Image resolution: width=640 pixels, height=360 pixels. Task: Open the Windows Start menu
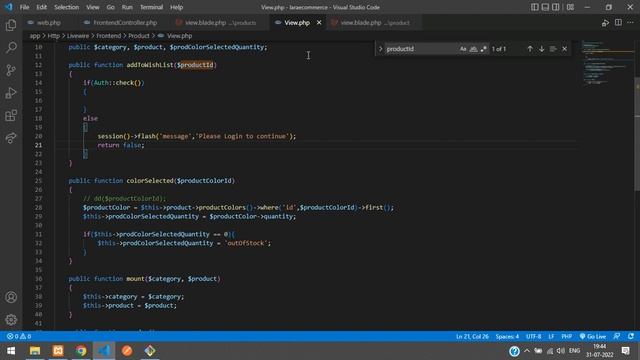coord(11,351)
